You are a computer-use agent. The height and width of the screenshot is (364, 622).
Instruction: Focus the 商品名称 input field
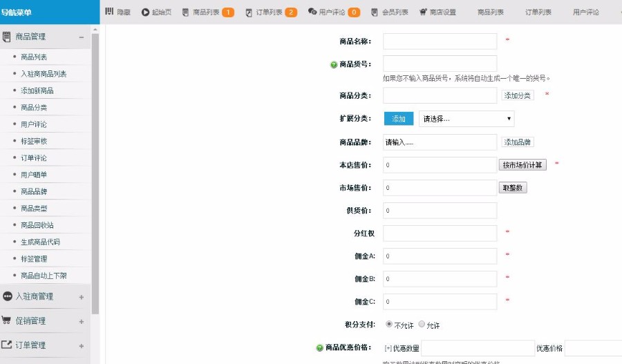(440, 41)
